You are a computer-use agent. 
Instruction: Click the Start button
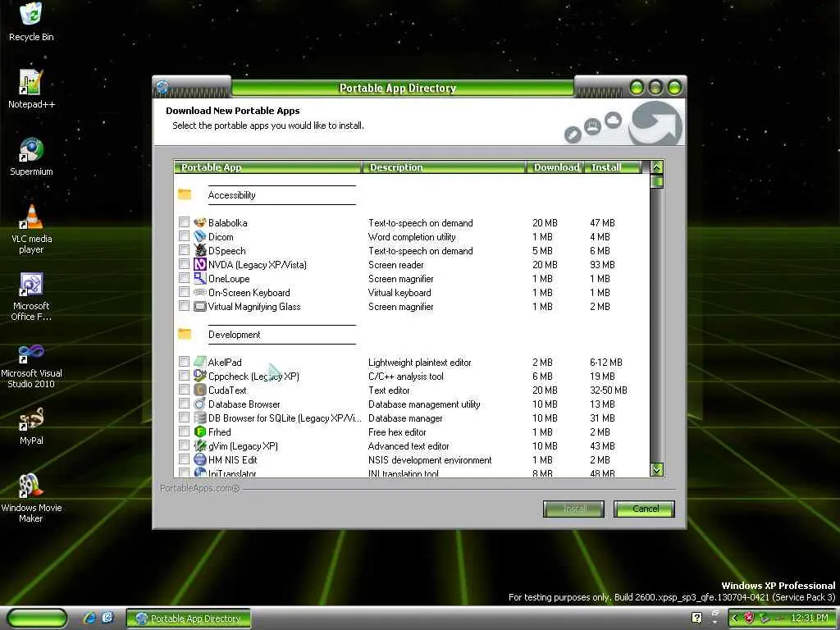point(37,618)
